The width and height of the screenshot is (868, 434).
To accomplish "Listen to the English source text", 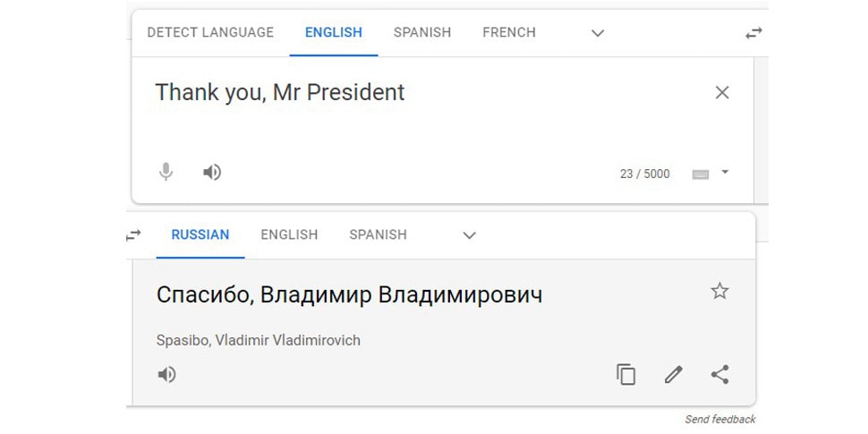I will click(x=212, y=172).
